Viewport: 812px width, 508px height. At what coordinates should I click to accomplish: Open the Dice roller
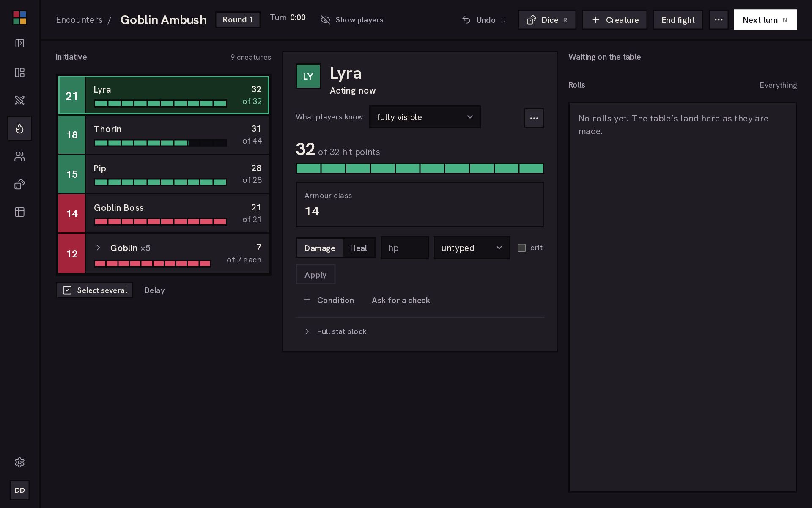[x=547, y=20]
